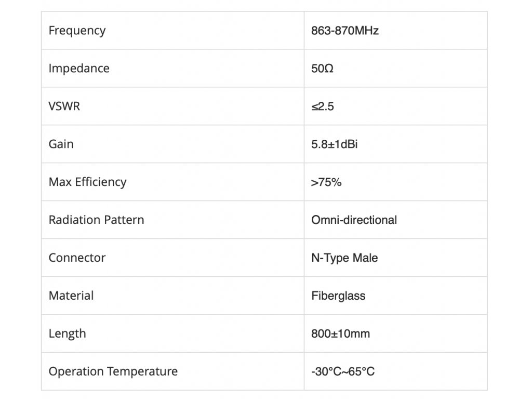Screen dimensions: 532x399
Task: Select the Fiberglass material value
Action: tap(338, 296)
